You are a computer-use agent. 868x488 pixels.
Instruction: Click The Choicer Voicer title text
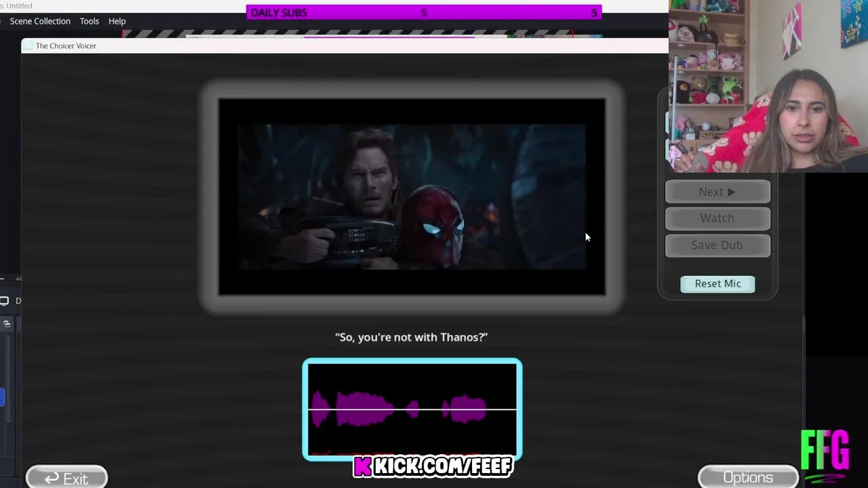(x=66, y=45)
